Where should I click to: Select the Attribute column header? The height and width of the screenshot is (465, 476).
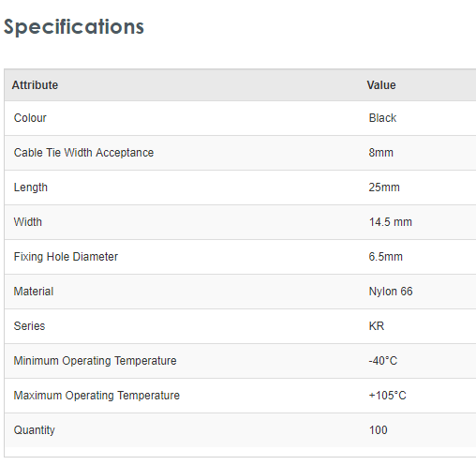tap(35, 85)
